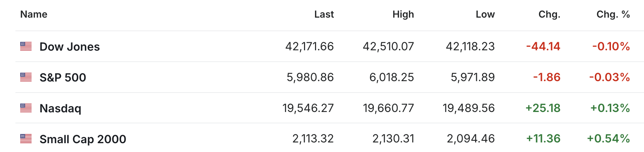
Task: Click the US flag beside Small Cap 2000
Action: pyautogui.click(x=26, y=139)
